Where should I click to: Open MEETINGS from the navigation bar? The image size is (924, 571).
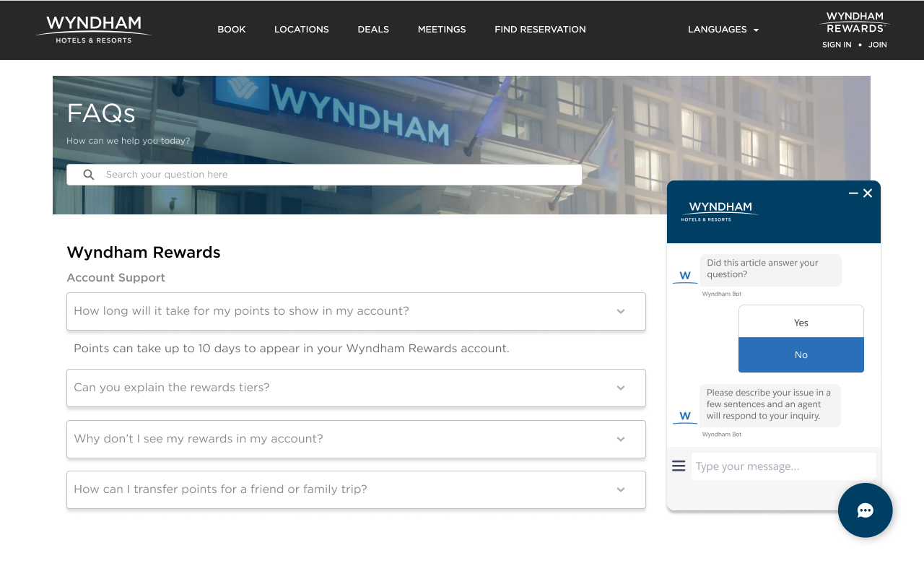442,30
